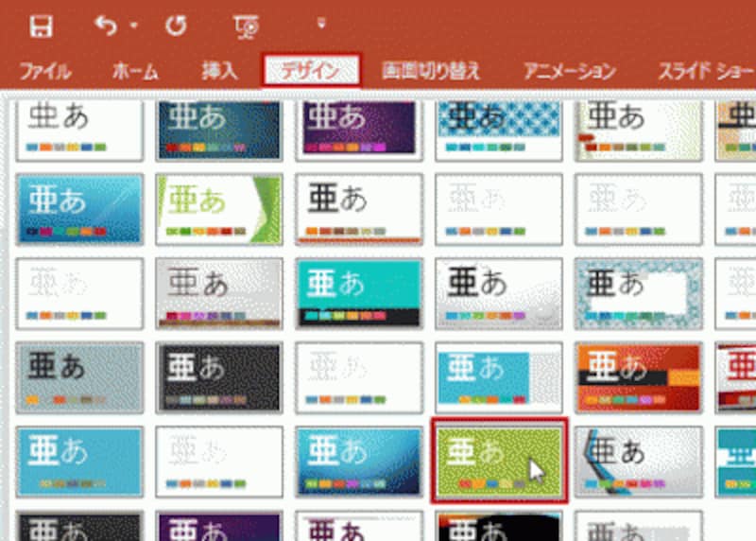Select the blue theme with dark curved corner

pyautogui.click(x=359, y=462)
